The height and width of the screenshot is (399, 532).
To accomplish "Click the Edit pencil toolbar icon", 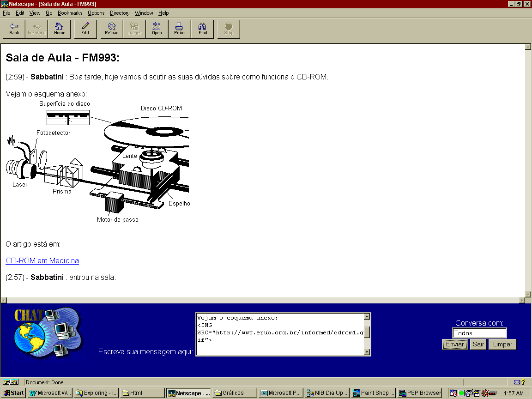I will coord(85,29).
